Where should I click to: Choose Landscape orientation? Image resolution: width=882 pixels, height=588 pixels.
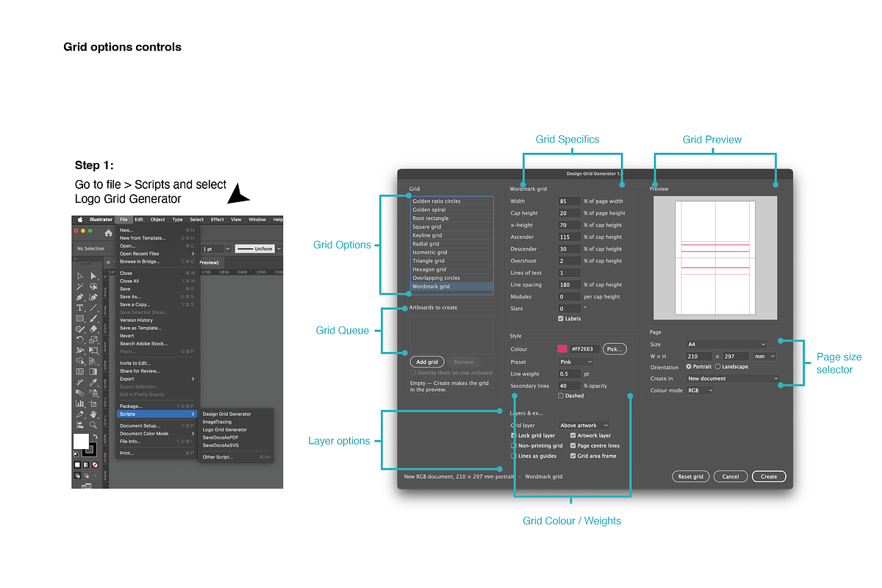(x=718, y=366)
